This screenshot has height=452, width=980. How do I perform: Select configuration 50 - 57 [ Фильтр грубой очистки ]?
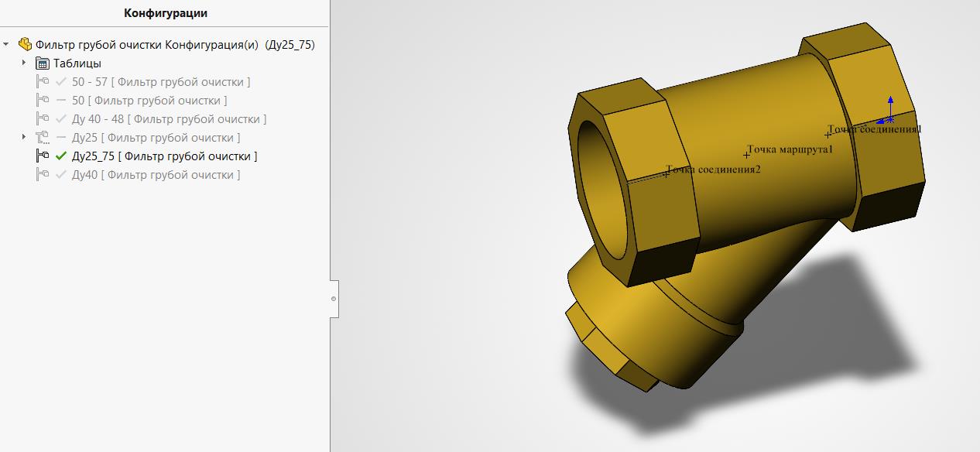coord(161,81)
